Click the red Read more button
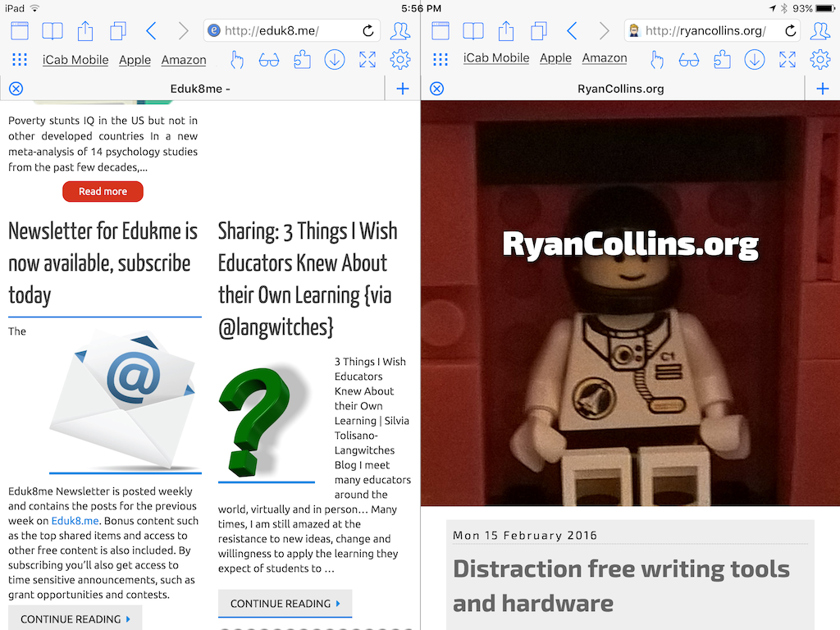Screen dimensions: 840x630 click(103, 191)
